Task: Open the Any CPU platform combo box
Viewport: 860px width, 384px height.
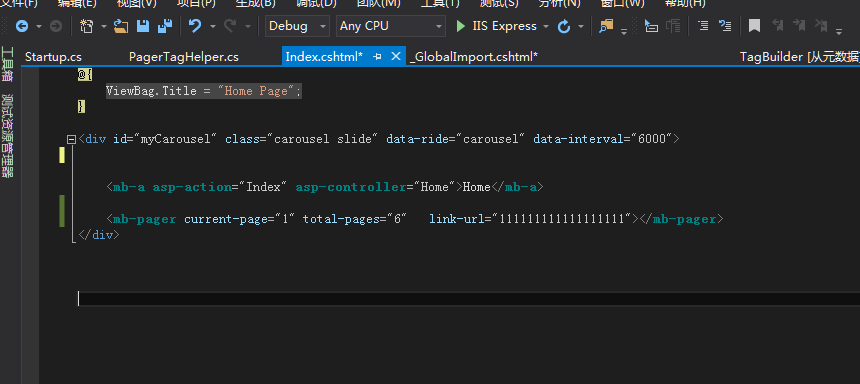Action: [391, 26]
